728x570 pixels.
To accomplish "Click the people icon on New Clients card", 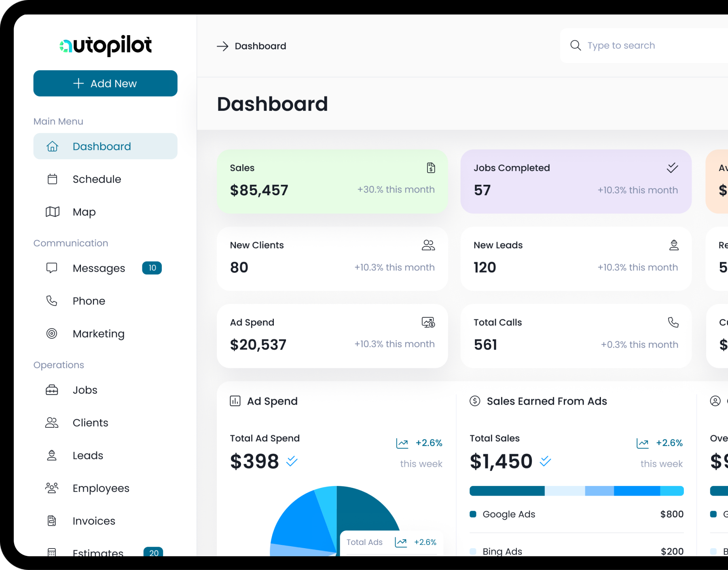I will pyautogui.click(x=428, y=245).
